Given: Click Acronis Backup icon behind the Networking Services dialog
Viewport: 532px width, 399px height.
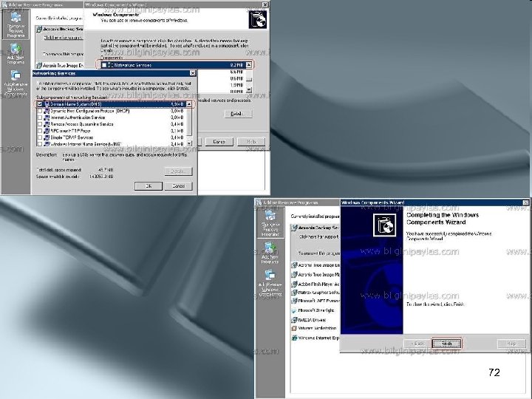Looking at the screenshot, I should tap(39, 30).
